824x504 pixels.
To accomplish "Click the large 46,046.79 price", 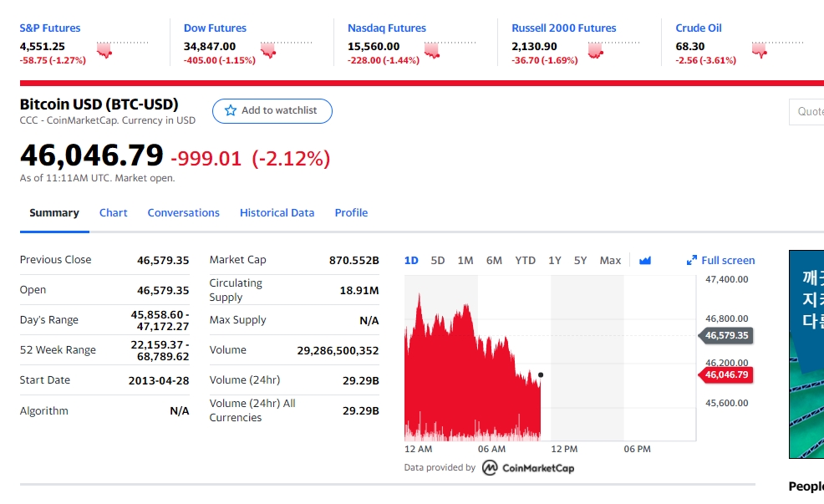I will pos(91,156).
